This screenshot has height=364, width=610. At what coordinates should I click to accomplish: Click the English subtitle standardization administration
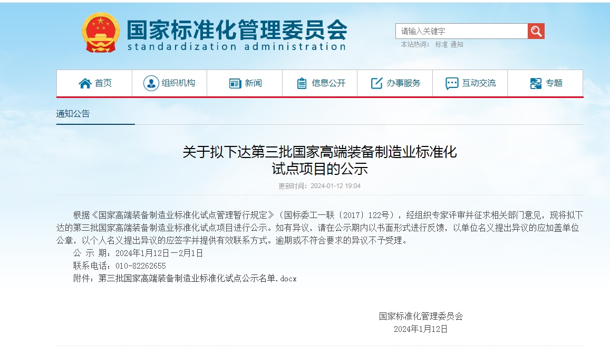pos(236,46)
